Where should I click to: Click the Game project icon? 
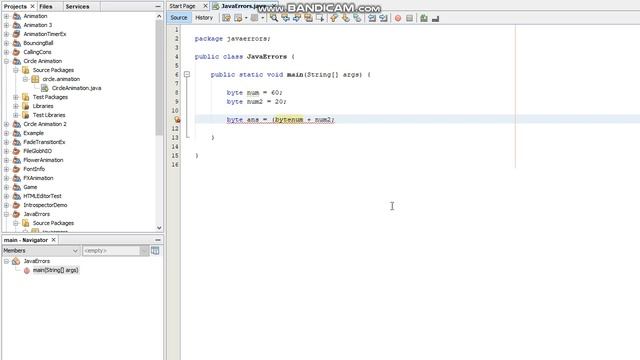(x=16, y=187)
